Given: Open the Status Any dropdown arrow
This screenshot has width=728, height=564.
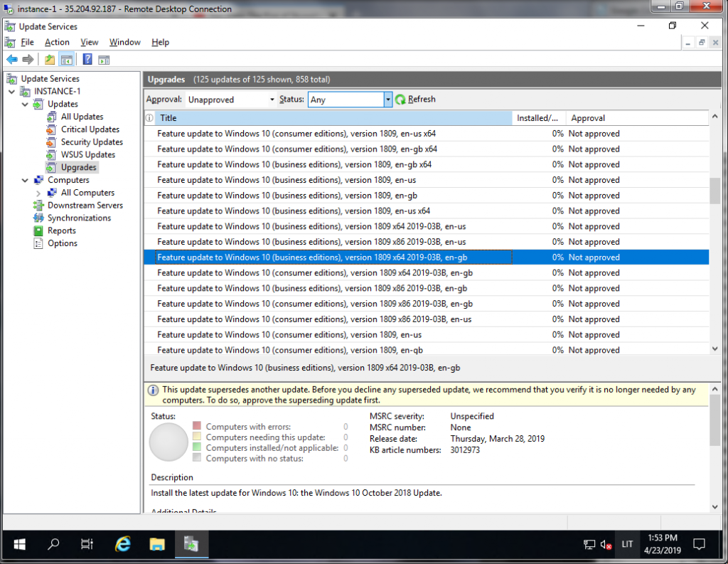Looking at the screenshot, I should pyautogui.click(x=387, y=100).
